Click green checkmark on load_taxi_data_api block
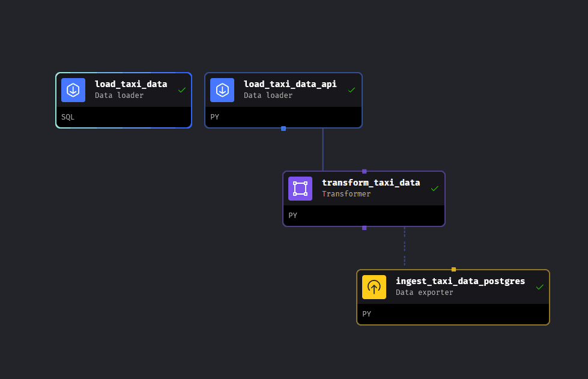The height and width of the screenshot is (379, 588). [x=352, y=90]
